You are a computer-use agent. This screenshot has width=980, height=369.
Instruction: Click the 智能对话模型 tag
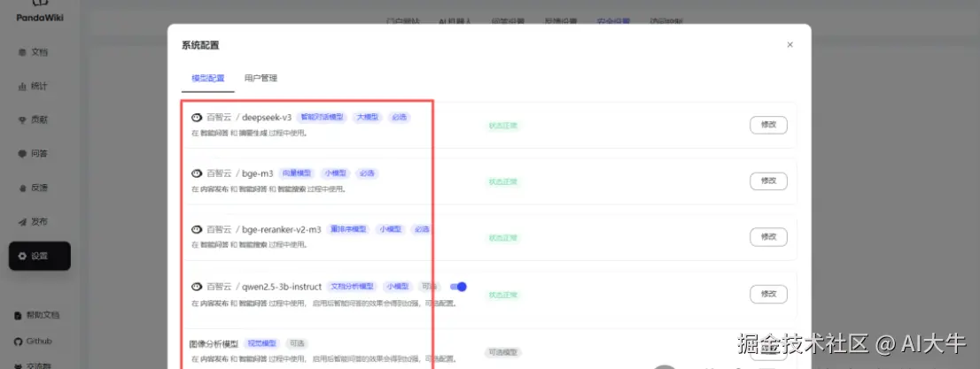tap(322, 118)
